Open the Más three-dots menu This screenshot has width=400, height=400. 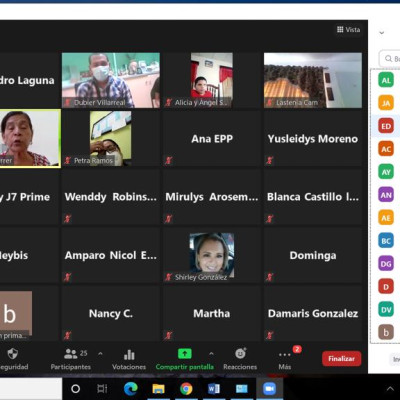coord(285,355)
